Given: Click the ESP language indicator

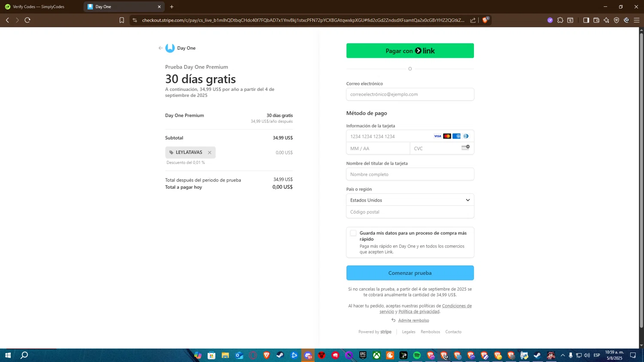Looking at the screenshot, I should point(597,355).
